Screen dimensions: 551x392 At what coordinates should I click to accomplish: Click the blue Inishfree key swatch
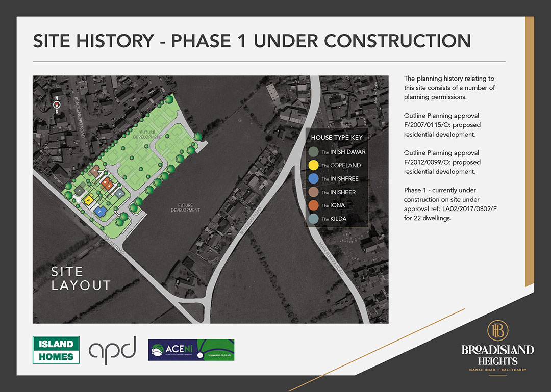(314, 178)
